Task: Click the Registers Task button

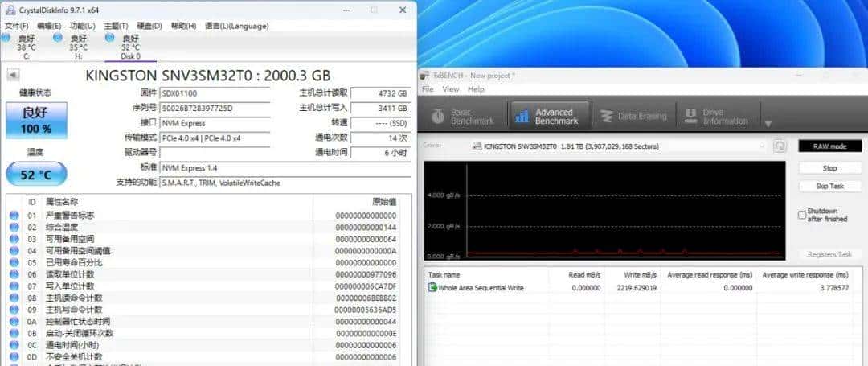Action: point(829,255)
